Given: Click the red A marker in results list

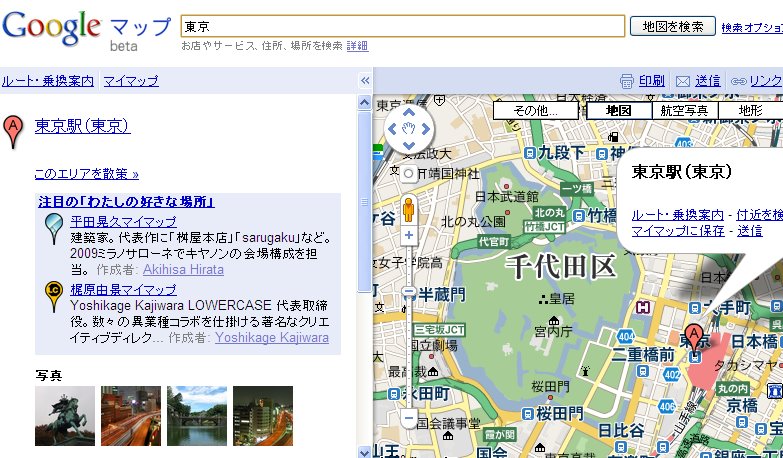Looking at the screenshot, I should tap(13, 131).
